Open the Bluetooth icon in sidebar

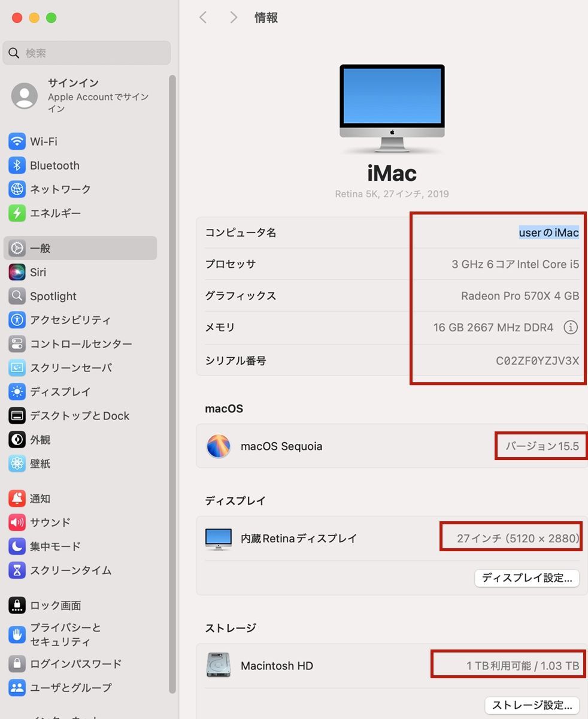tap(17, 165)
